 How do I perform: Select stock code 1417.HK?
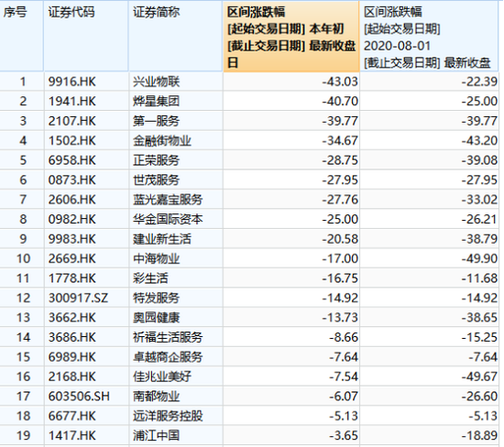pos(72,436)
